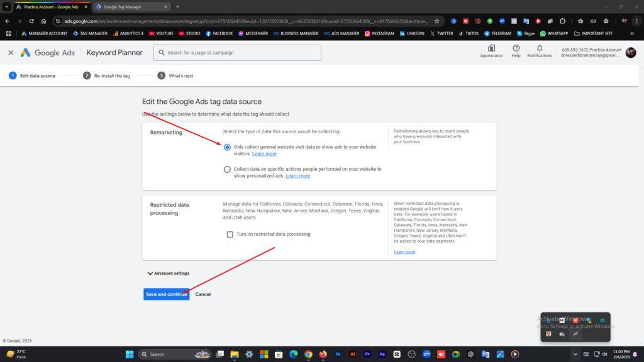This screenshot has width=644, height=362.
Task: Open Learn more link for general website visits
Action: pyautogui.click(x=264, y=154)
